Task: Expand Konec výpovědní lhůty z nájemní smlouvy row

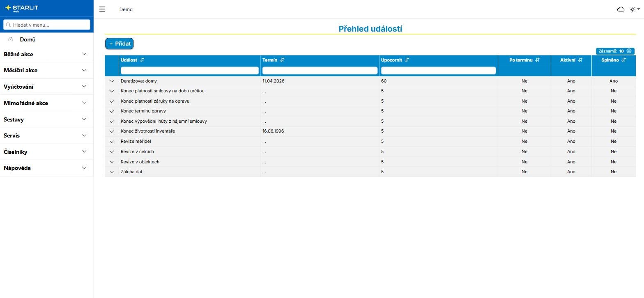Action: pyautogui.click(x=112, y=121)
